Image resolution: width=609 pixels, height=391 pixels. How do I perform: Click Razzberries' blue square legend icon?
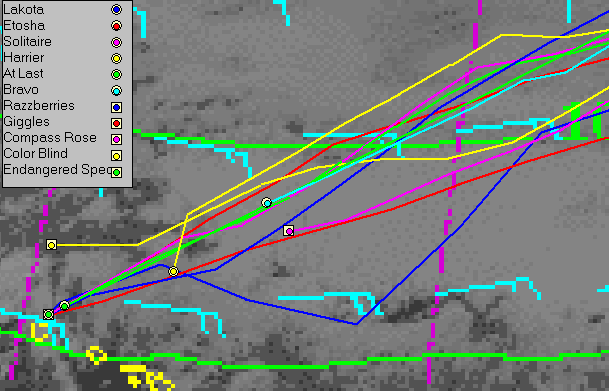pos(116,107)
